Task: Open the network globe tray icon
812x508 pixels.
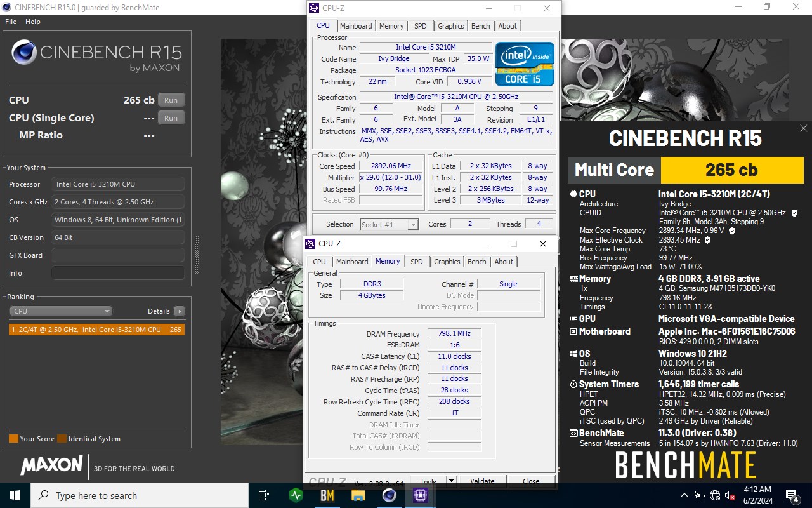Action: pos(715,495)
